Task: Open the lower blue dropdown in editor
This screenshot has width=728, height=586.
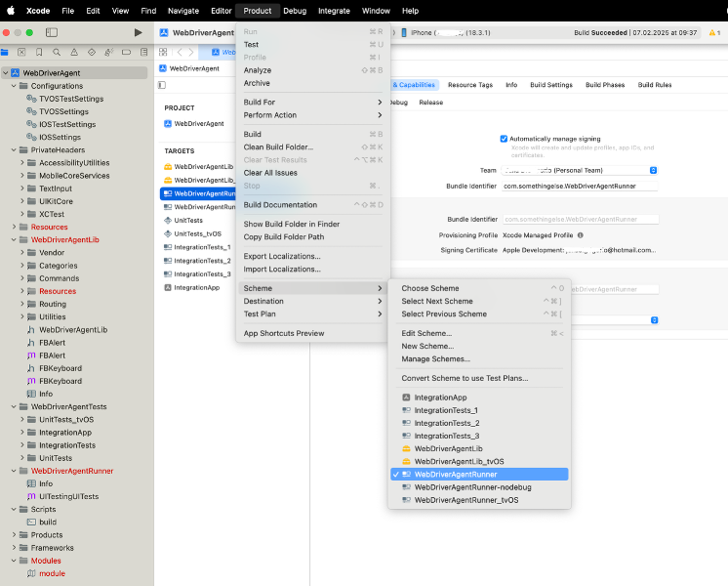Action: 654,320
